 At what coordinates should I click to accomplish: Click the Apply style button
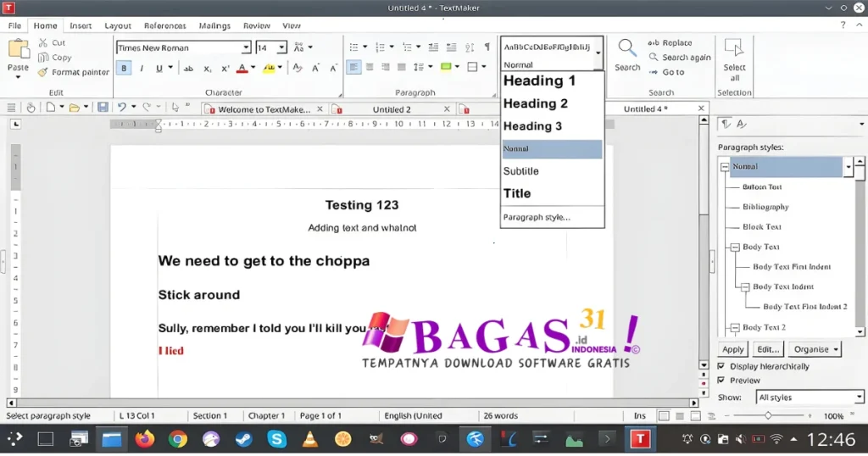click(x=733, y=350)
